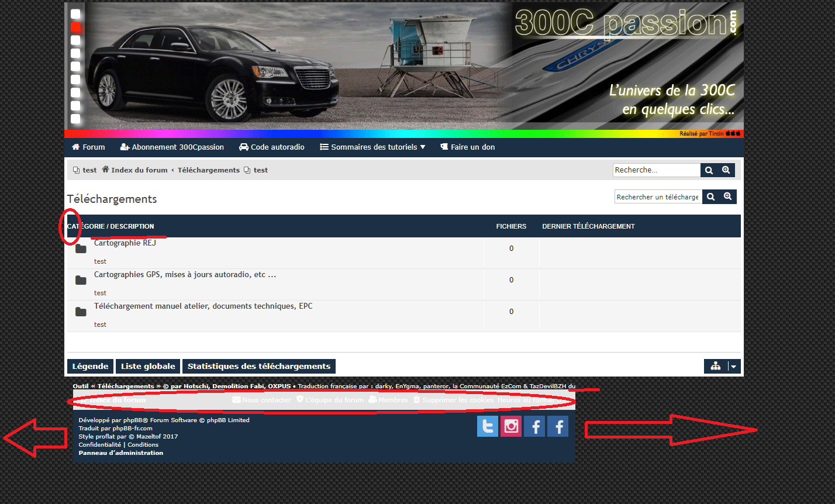835x504 pixels.
Task: Click the folder icon for Cartographies GPS row
Action: [81, 281]
